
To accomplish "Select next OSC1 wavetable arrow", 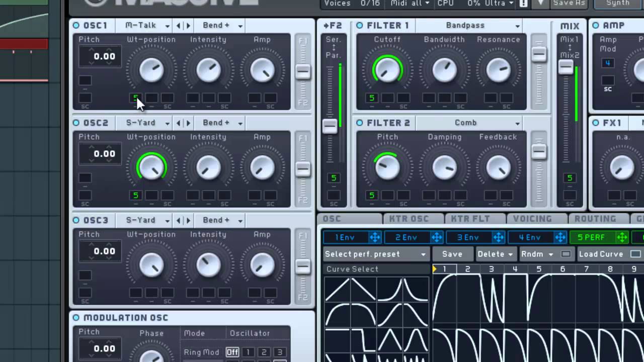I will coord(188,25).
